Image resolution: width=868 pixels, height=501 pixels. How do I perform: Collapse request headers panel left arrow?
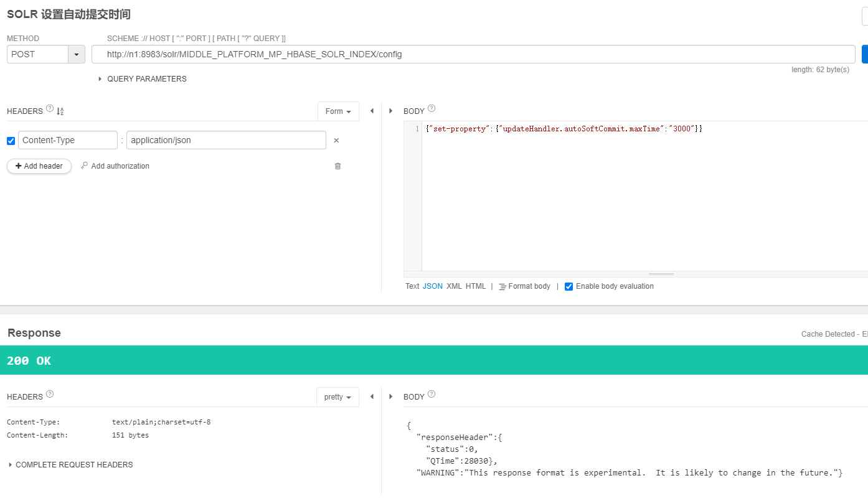pos(372,111)
